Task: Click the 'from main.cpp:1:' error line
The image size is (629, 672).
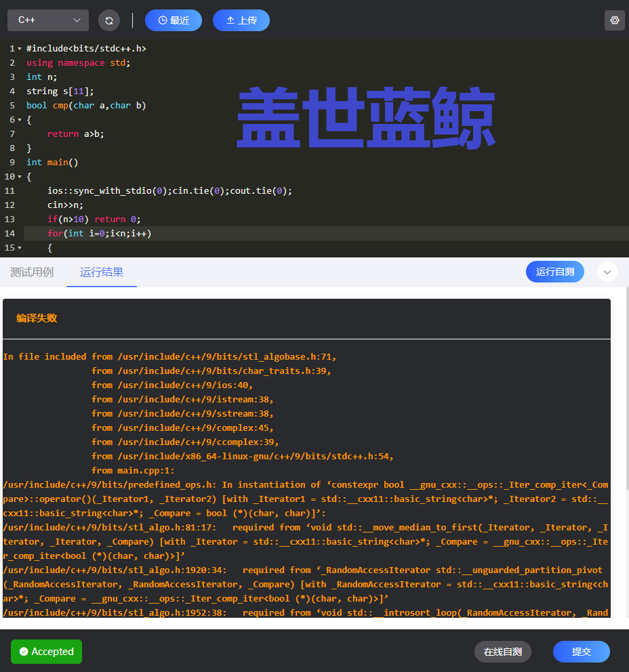Action: (133, 471)
